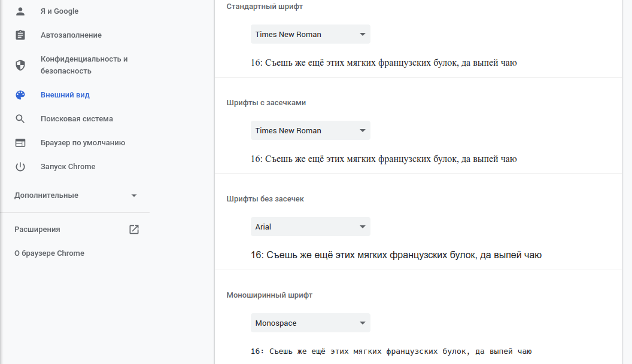Open the Стандартный шрифт font dropdown

[311, 34]
